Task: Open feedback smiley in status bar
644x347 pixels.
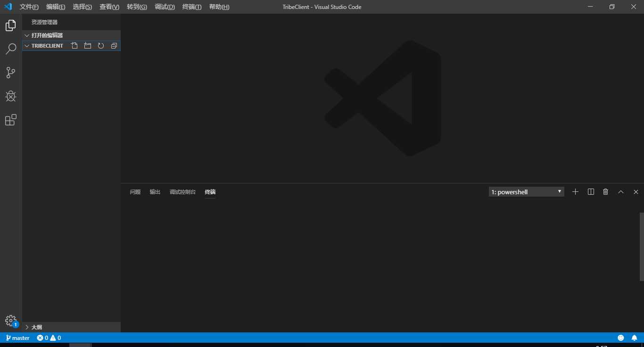Action: [621, 338]
